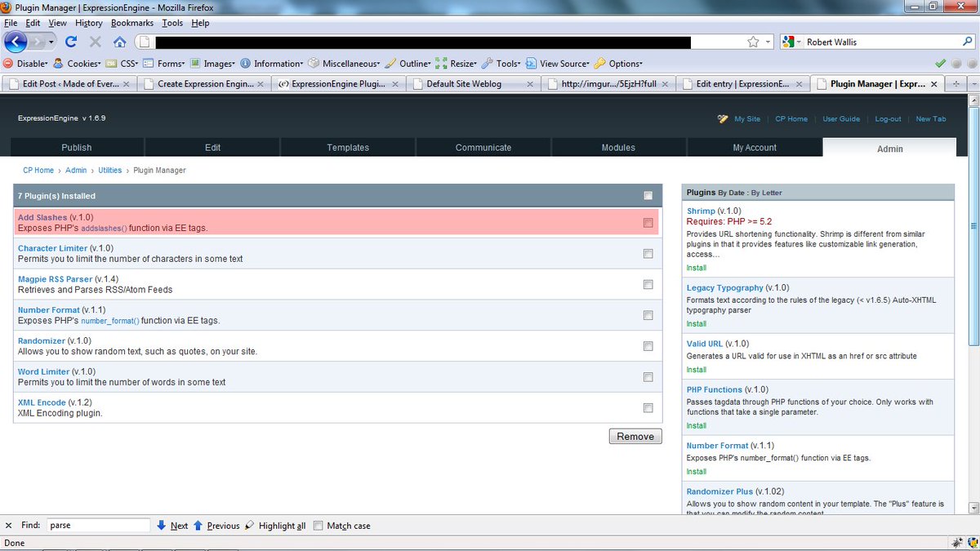Open the Outline developer toolbar menu
This screenshot has width=980, height=551.
[x=409, y=63]
